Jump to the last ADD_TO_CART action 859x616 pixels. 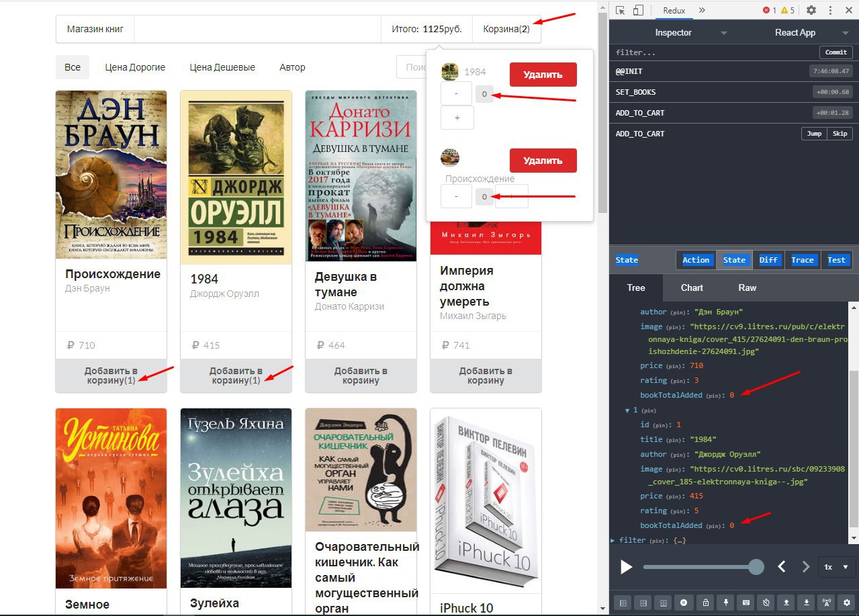[814, 134]
